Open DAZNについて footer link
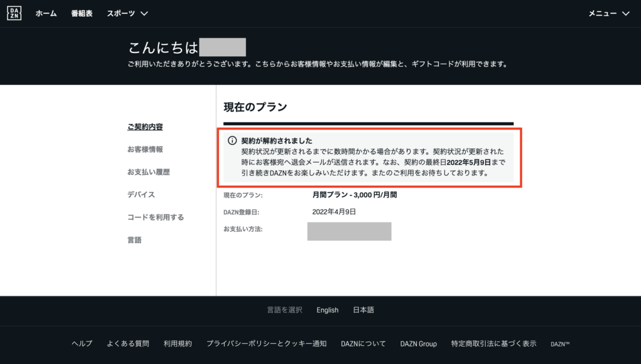This screenshot has height=364, width=641. pos(364,343)
